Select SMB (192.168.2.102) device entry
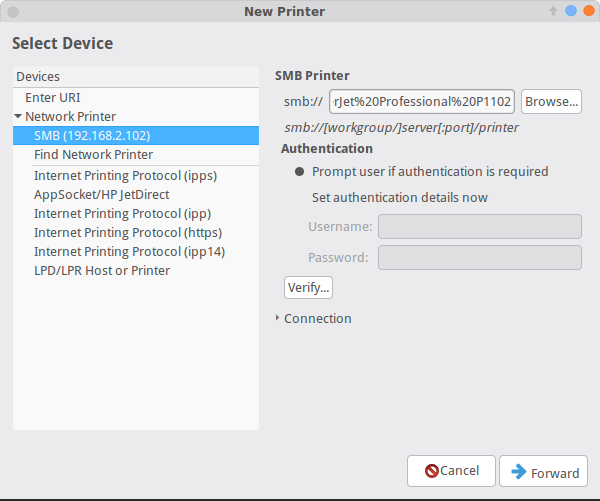The width and height of the screenshot is (600, 501). (x=91, y=136)
